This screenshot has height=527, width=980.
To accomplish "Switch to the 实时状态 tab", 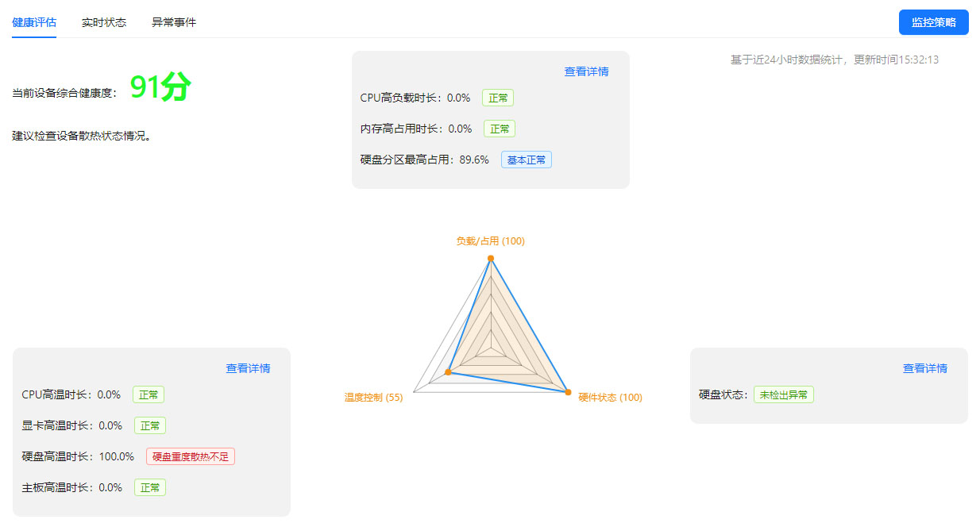I will click(x=104, y=22).
